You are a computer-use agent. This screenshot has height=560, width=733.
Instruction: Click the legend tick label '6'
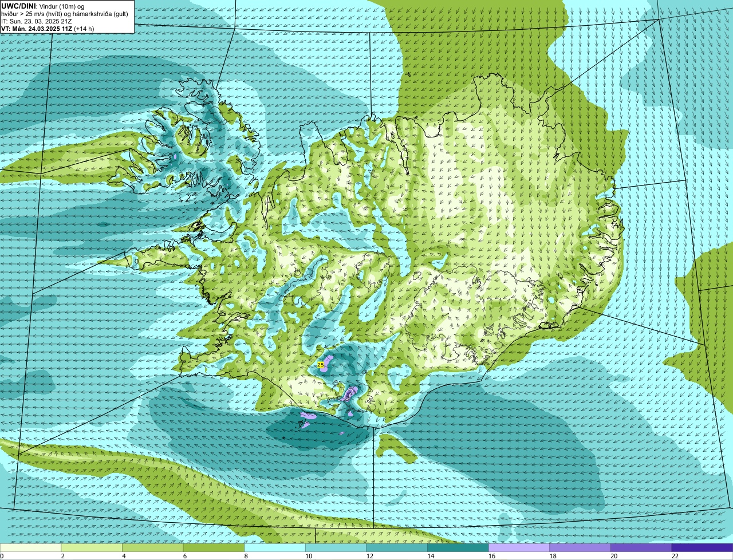tap(186, 556)
